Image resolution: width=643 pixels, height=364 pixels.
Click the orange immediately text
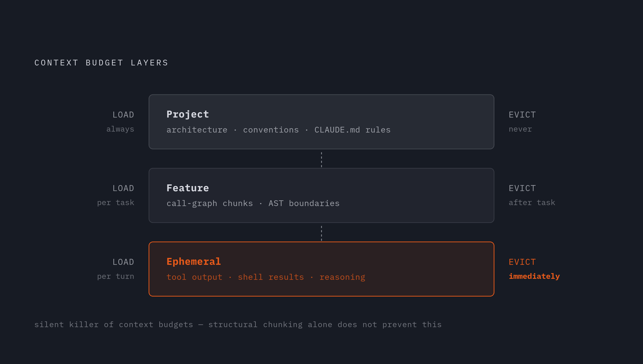(x=534, y=276)
